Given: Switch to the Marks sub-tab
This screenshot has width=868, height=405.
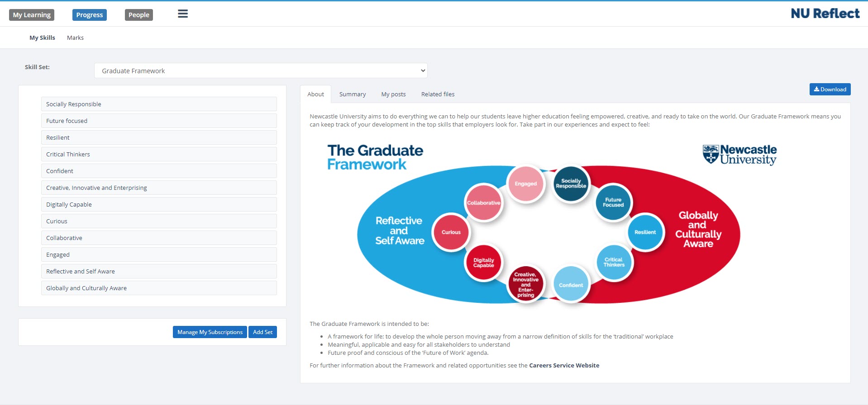Looking at the screenshot, I should 75,38.
